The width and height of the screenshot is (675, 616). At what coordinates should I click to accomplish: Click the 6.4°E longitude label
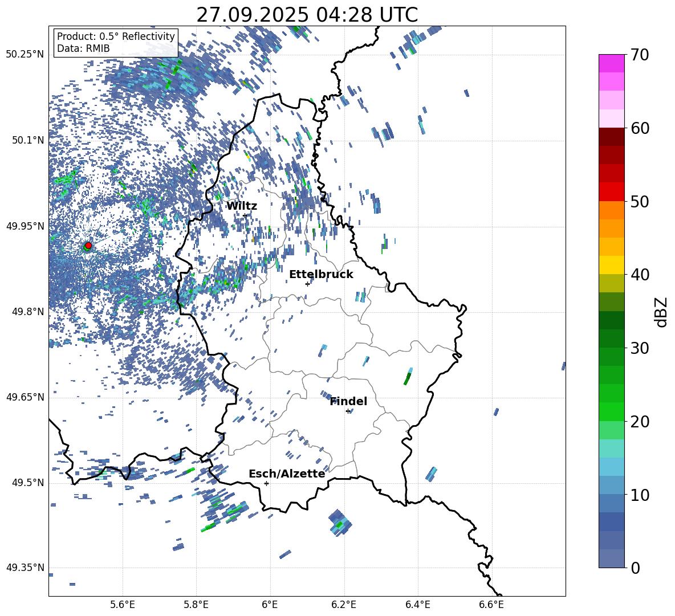(417, 605)
